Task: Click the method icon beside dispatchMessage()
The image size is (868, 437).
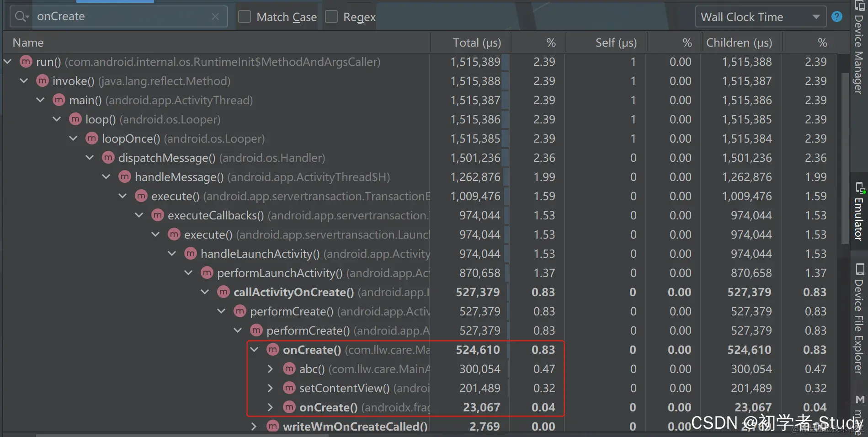Action: click(108, 157)
